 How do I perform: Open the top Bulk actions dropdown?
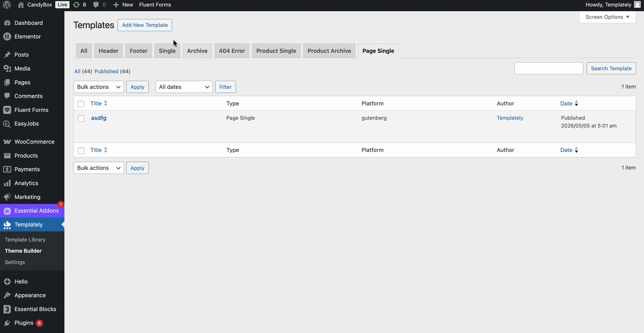pos(98,87)
